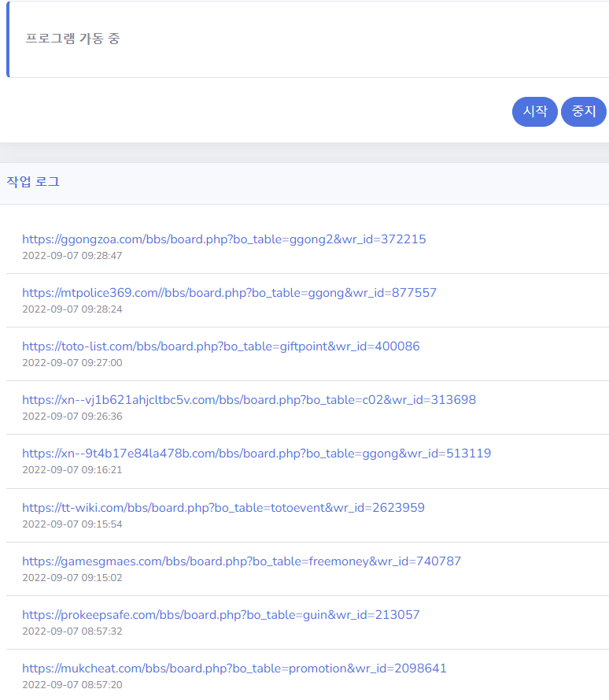Screen dimensions: 609x700
Task: Click the 09:15:54 log timestamp
Action: click(72, 524)
